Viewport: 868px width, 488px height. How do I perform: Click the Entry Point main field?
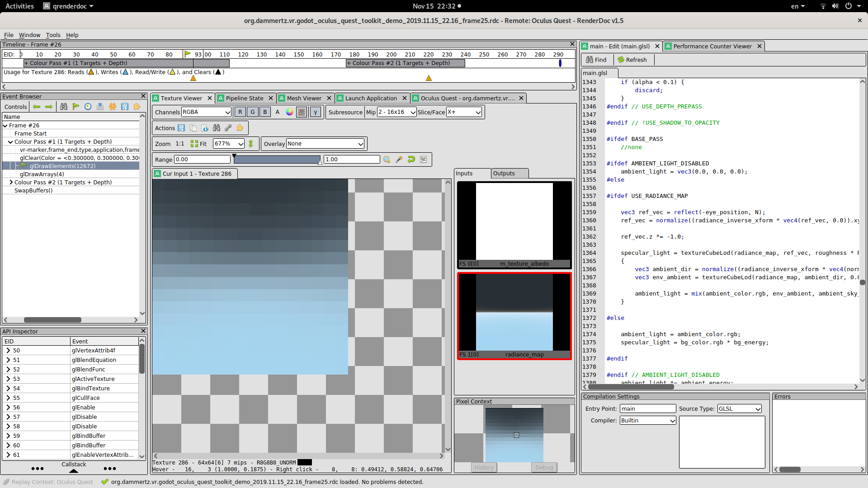coord(647,408)
